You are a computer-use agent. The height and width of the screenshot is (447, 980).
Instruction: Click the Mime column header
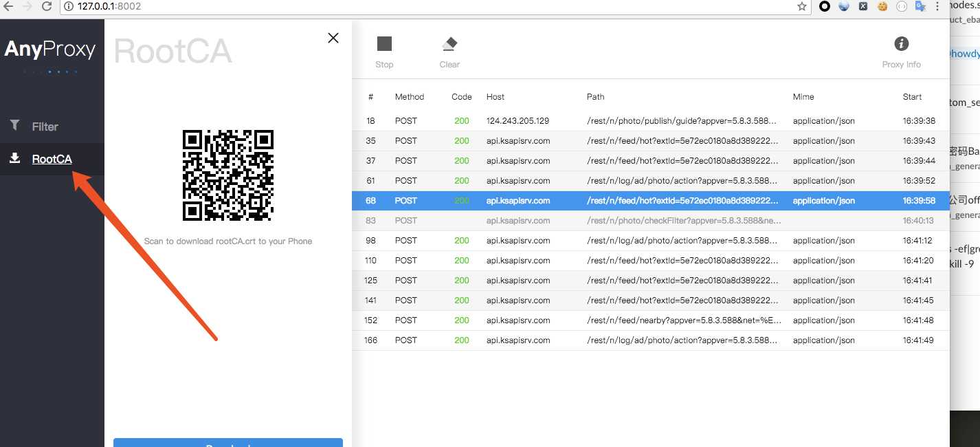[803, 97]
